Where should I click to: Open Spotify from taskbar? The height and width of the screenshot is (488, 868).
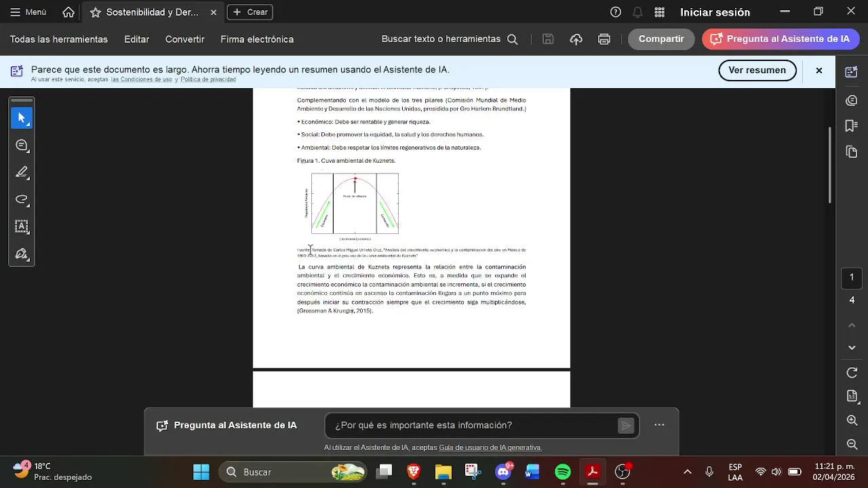(563, 472)
